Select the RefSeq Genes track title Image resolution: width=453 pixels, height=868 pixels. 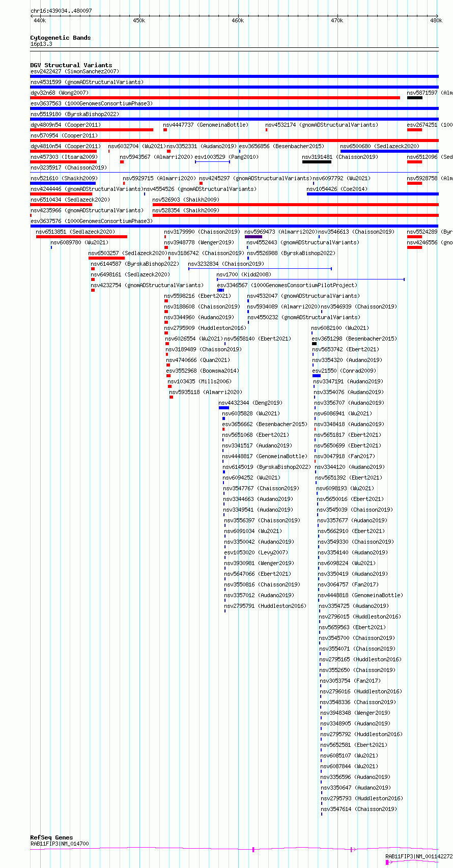coord(51,837)
